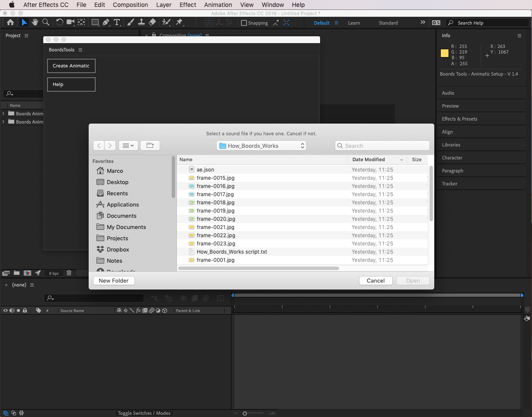The width and height of the screenshot is (532, 417).
Task: Click the yellow color swatch in Info panel
Action: click(444, 53)
